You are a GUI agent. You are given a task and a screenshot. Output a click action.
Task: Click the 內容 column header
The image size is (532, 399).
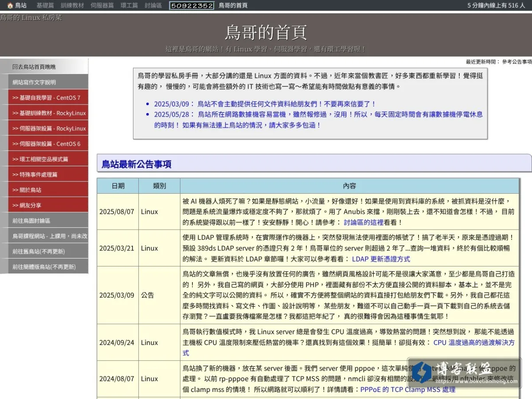(349, 186)
